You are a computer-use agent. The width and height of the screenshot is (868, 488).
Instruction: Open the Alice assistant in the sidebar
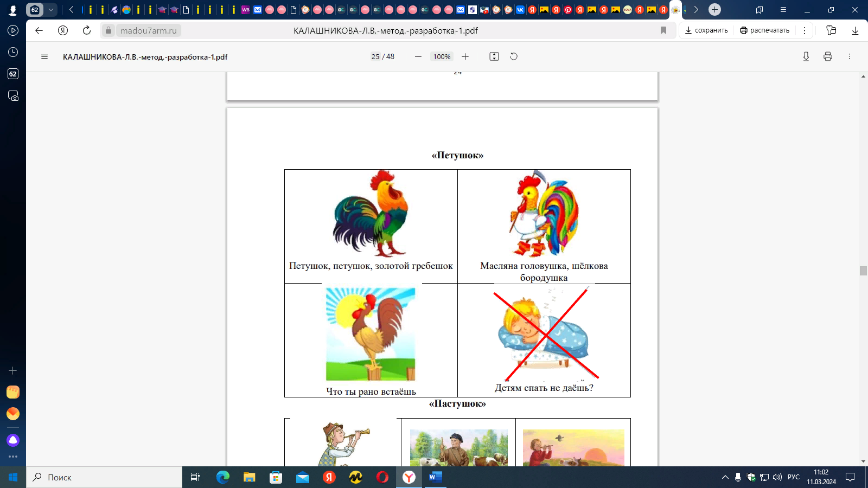[x=13, y=440]
